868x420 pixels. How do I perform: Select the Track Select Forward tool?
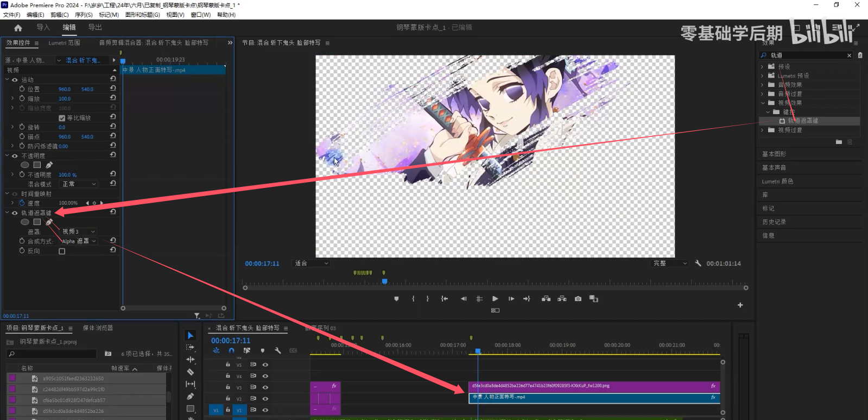click(x=191, y=347)
